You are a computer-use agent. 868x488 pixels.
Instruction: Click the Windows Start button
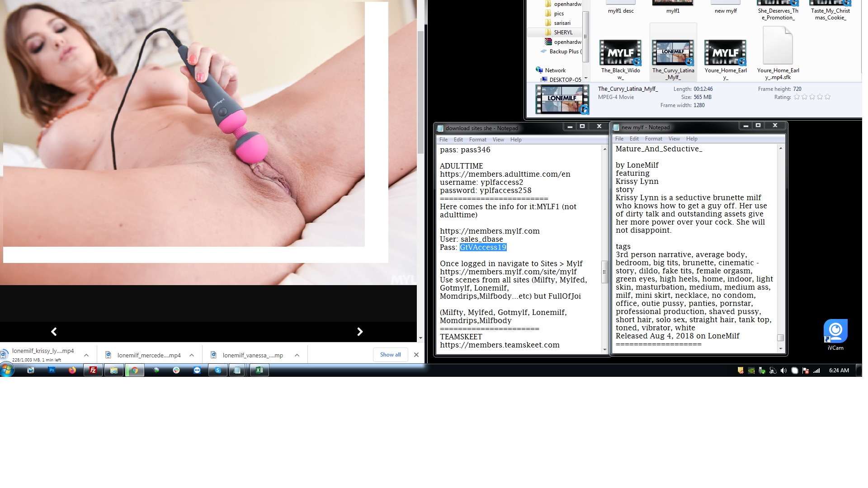(x=7, y=370)
